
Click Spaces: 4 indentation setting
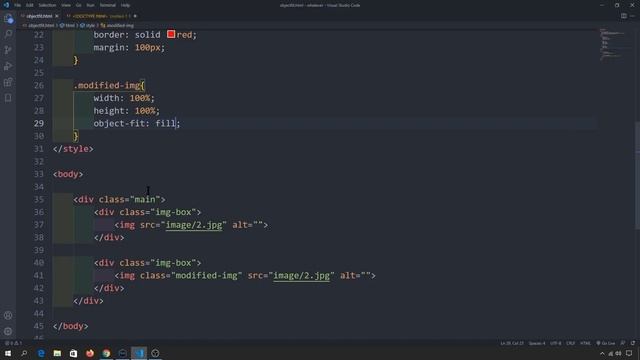tap(537, 343)
